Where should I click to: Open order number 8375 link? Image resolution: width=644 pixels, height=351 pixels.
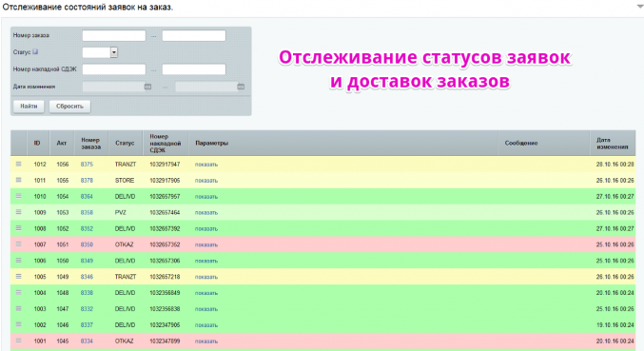[x=87, y=165]
